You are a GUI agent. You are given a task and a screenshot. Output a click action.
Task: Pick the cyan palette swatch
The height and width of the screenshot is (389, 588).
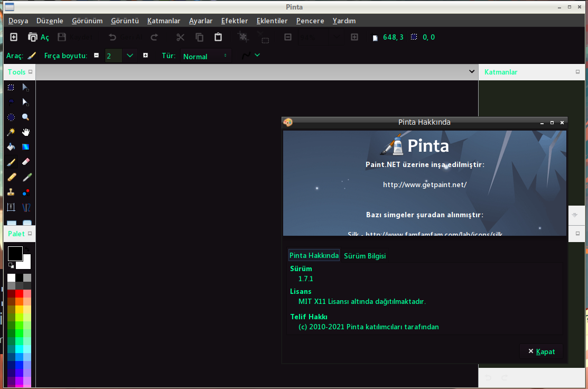[x=19, y=348]
